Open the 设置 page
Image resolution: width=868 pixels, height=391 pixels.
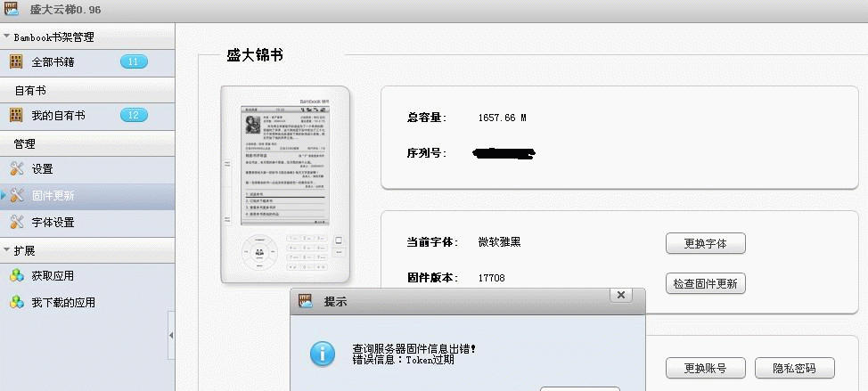[x=87, y=169]
